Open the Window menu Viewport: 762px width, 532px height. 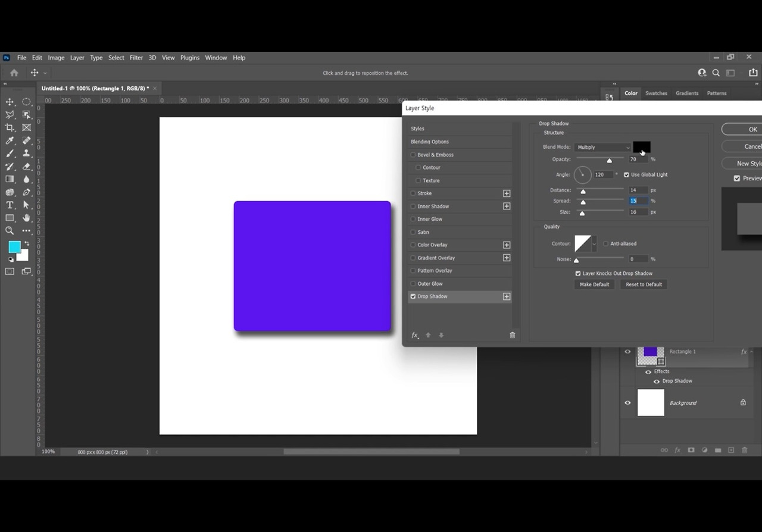(216, 58)
